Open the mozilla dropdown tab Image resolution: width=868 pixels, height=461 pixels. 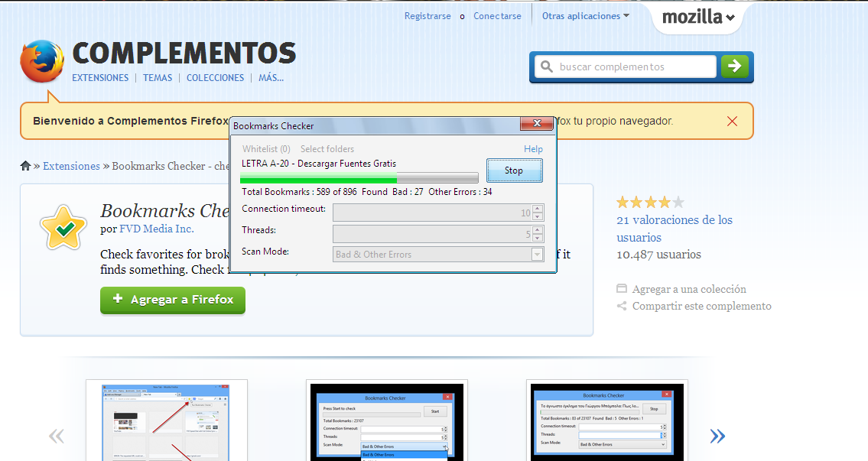tap(698, 17)
